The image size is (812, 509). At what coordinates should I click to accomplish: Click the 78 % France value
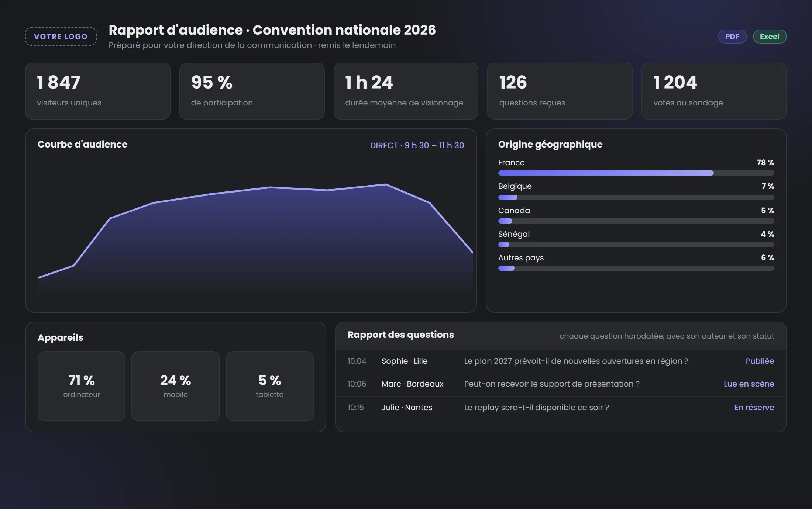tap(765, 163)
